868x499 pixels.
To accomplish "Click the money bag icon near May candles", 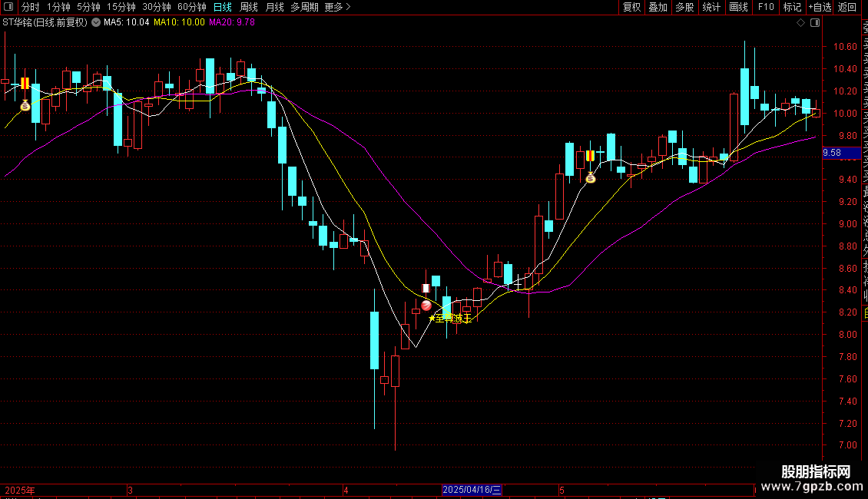I will tap(591, 177).
